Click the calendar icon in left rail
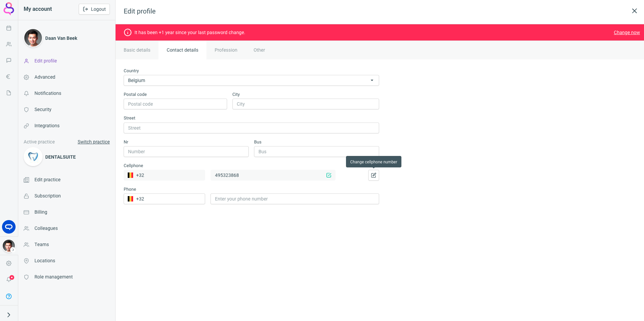This screenshot has height=321, width=644. [x=9, y=28]
